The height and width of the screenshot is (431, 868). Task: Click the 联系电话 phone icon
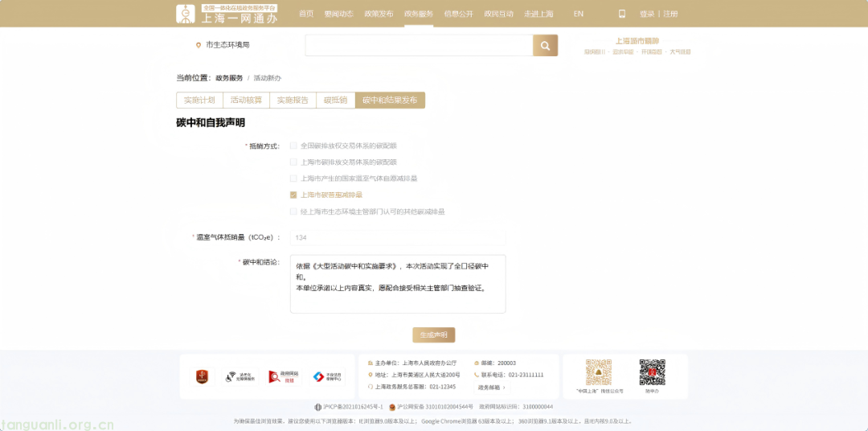[x=476, y=375]
